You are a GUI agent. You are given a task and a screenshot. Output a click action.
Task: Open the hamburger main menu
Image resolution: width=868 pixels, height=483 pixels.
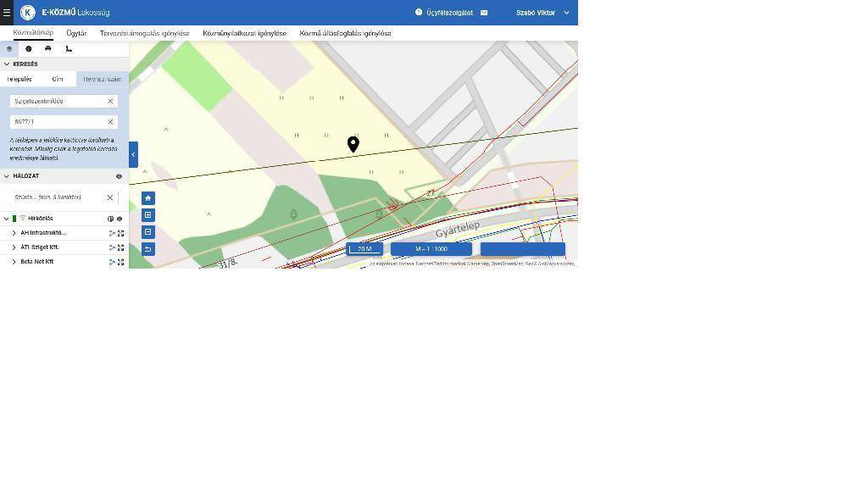point(7,12)
